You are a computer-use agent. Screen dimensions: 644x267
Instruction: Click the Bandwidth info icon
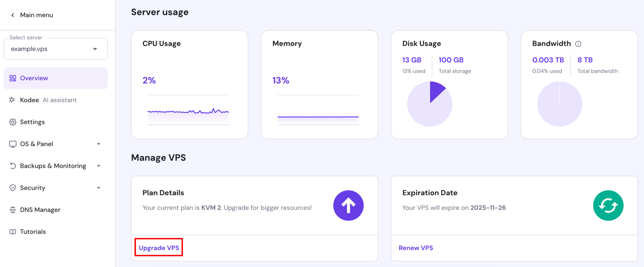tap(578, 44)
